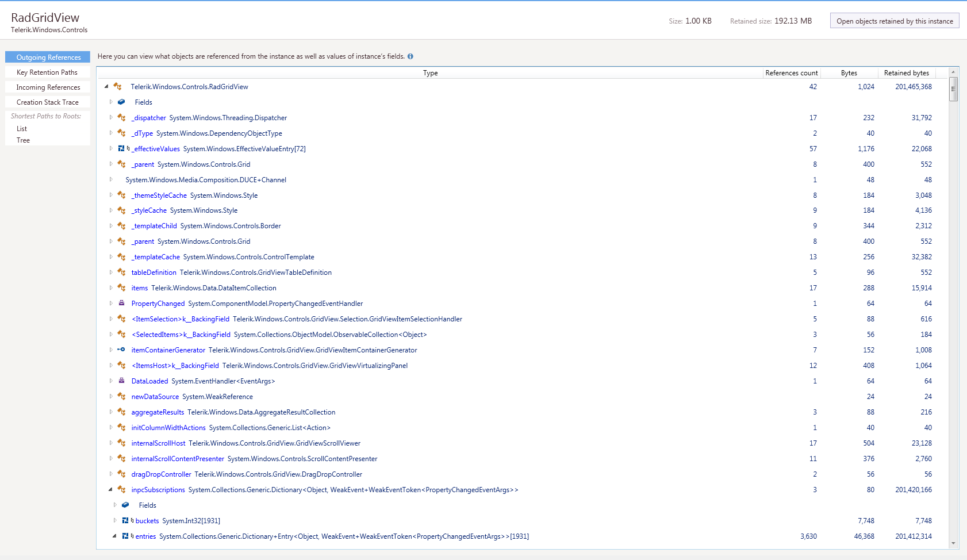Click the _themeStyleCache row's object icon
Image resolution: width=967 pixels, height=560 pixels.
[x=121, y=195]
